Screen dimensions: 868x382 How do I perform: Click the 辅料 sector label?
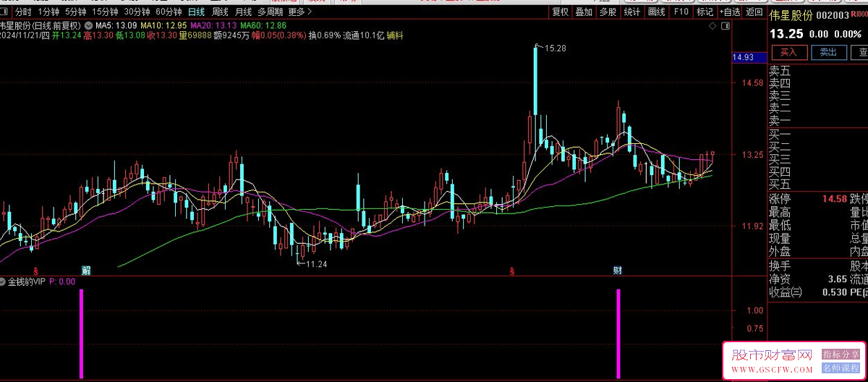(395, 35)
